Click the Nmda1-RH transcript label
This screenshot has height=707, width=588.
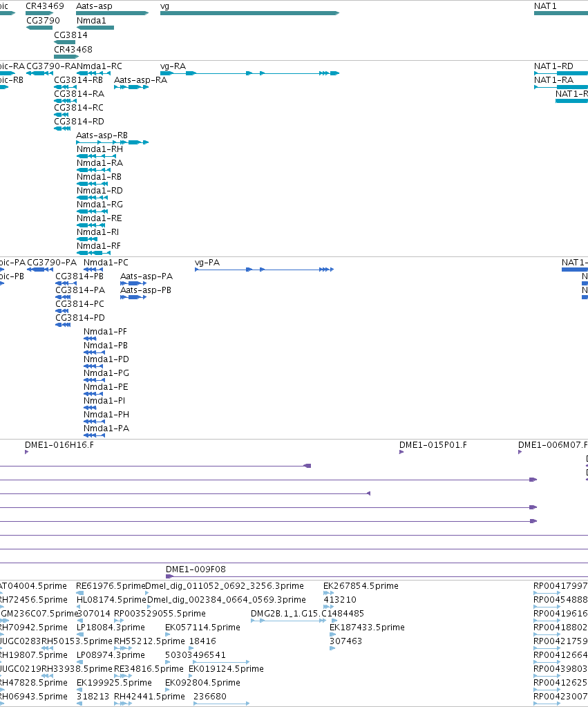[x=99, y=149]
